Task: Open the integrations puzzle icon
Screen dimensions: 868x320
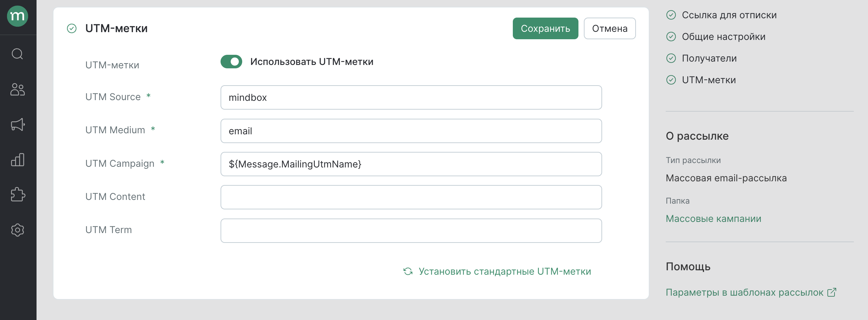Action: pos(18,195)
